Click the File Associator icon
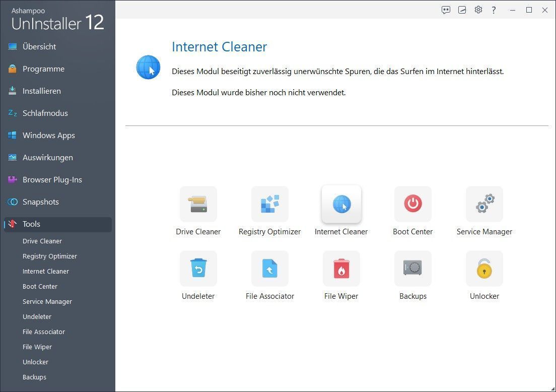The height and width of the screenshot is (392, 556). pos(269,269)
